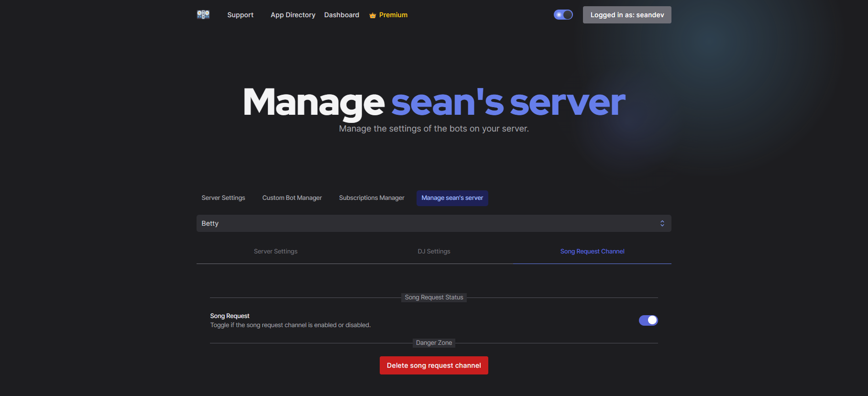Open the Custom Bot Manager tab
Screen dimensions: 868x396
pos(292,198)
